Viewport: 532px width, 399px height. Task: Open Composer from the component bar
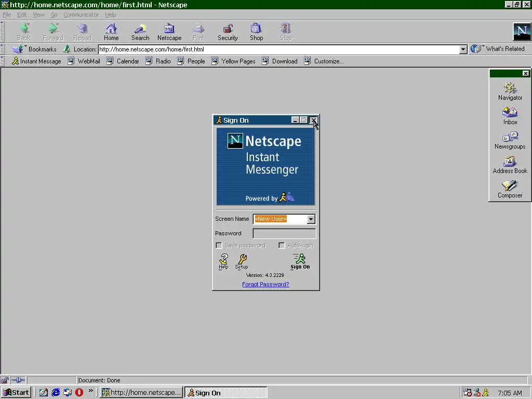coord(510,189)
